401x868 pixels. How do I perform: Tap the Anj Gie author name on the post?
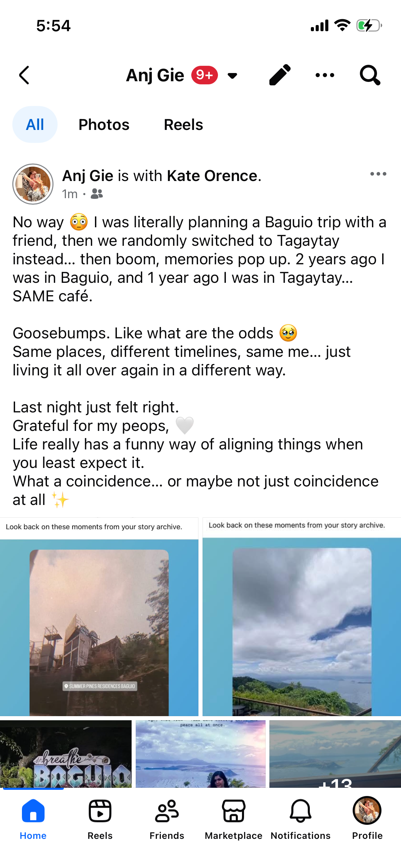[88, 176]
